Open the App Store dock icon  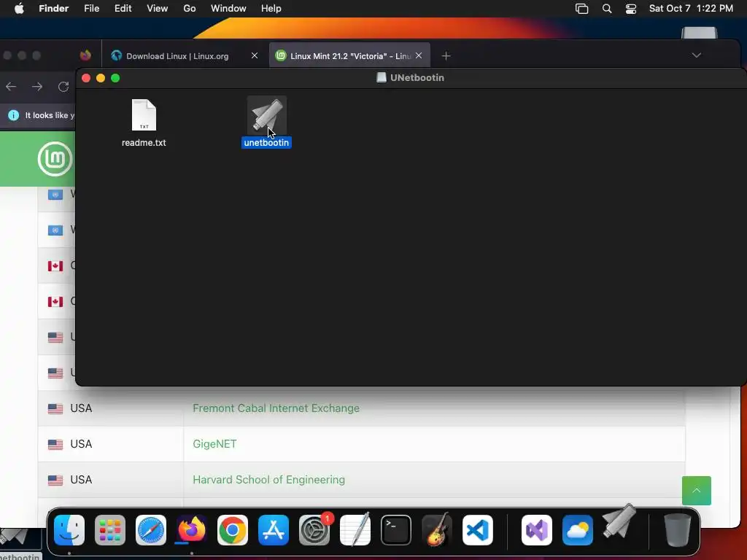click(274, 530)
